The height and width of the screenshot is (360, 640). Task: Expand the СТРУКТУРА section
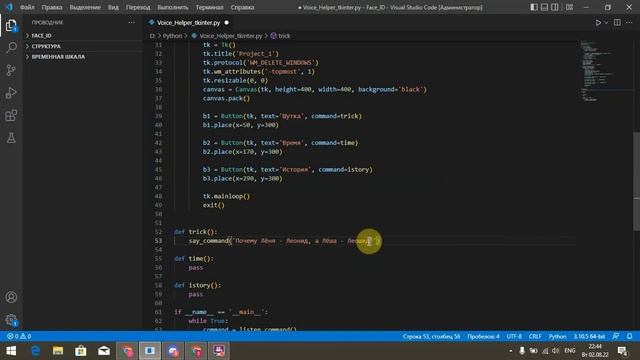pyautogui.click(x=46, y=47)
